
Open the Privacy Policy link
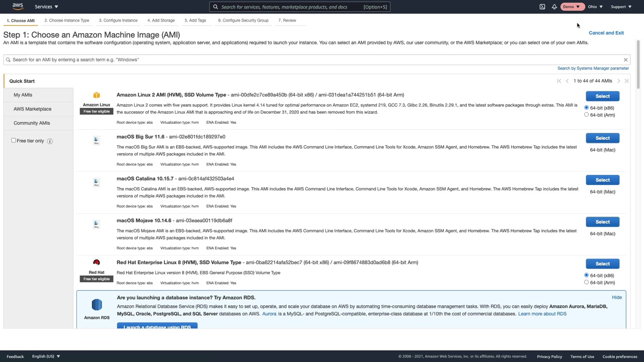[549, 356]
